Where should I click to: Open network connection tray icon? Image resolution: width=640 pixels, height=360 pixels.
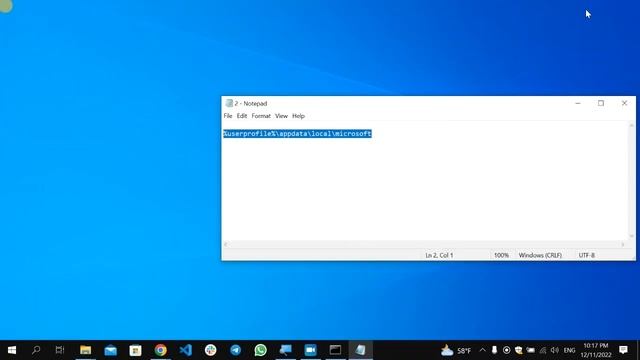coord(542,350)
